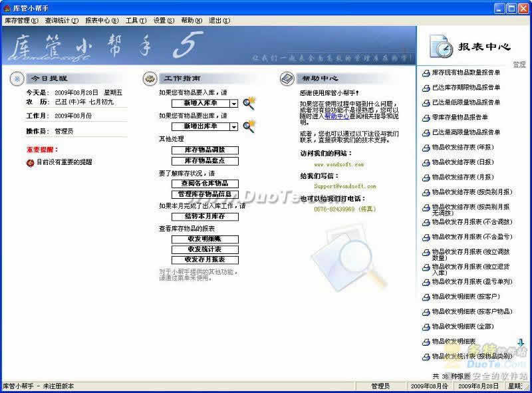Click the 工作指南 round header icon
This screenshot has height=393, width=532.
click(x=150, y=78)
